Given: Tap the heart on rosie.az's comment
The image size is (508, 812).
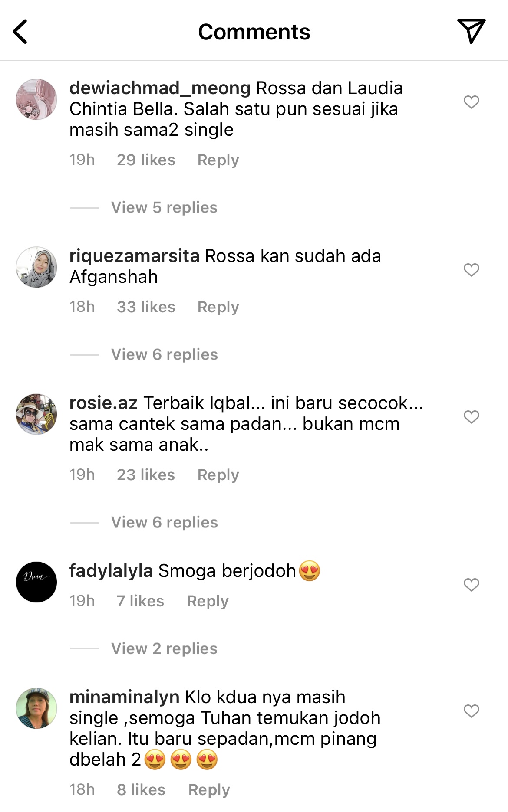Looking at the screenshot, I should (x=471, y=417).
